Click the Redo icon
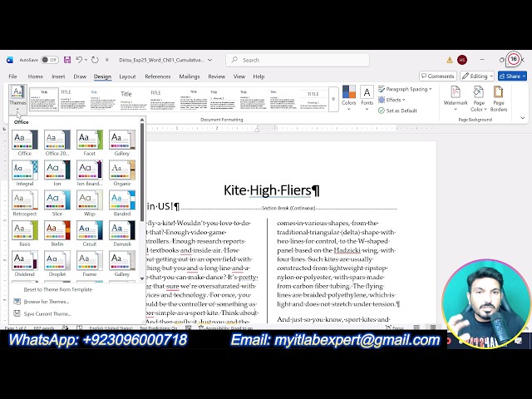 [95, 60]
